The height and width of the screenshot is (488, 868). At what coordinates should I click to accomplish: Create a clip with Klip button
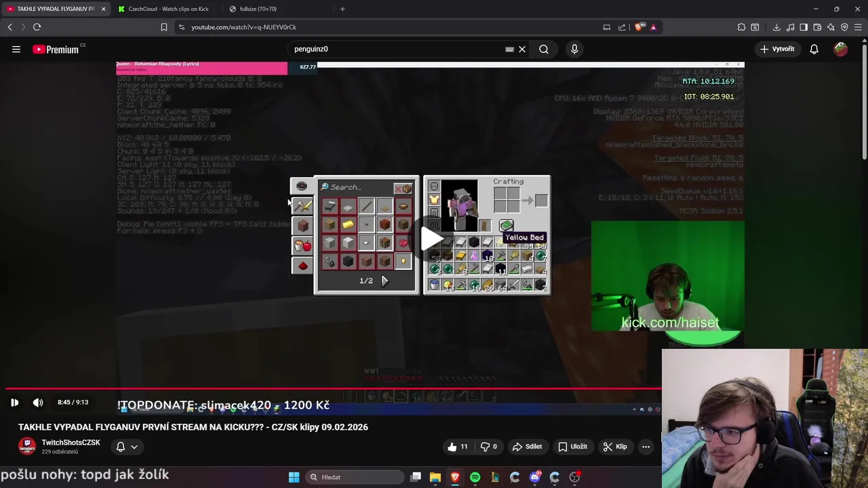[x=614, y=447]
